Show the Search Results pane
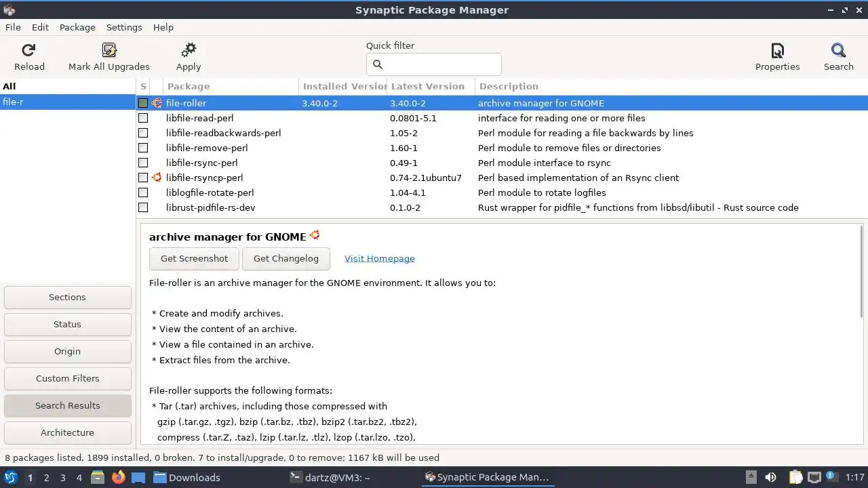This screenshot has height=488, width=868. pos(67,405)
